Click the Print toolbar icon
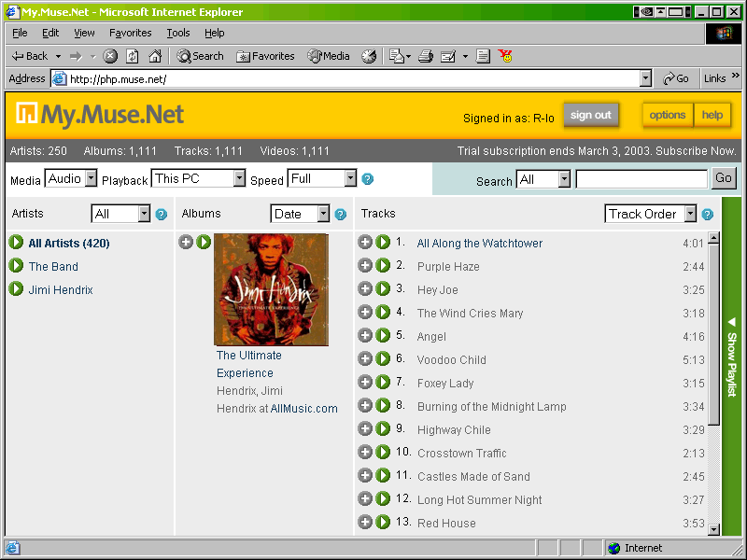 coord(426,56)
